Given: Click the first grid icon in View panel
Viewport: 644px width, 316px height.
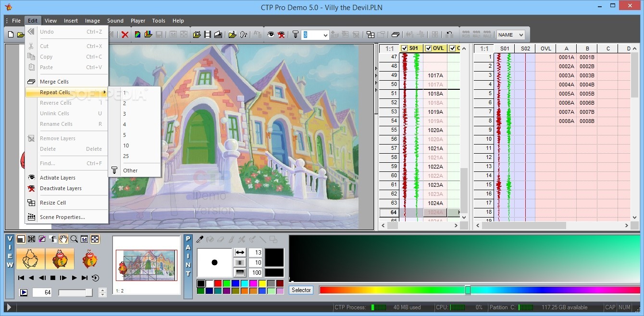Looking at the screenshot, I should click(21, 239).
